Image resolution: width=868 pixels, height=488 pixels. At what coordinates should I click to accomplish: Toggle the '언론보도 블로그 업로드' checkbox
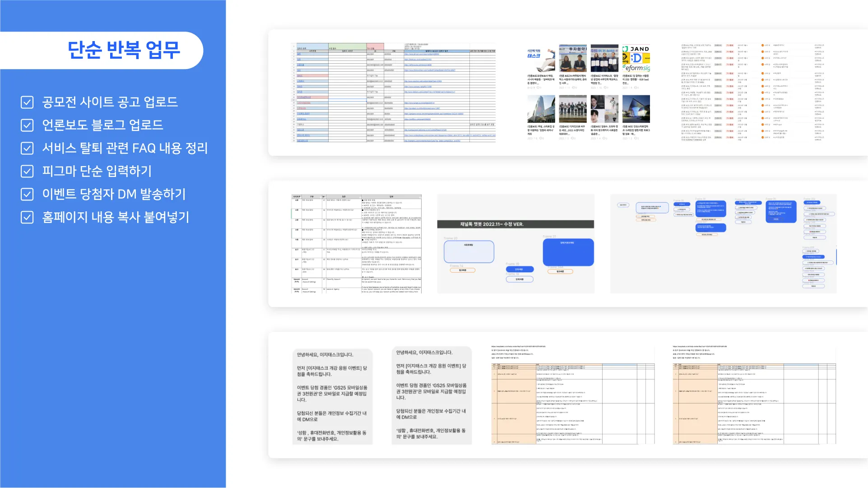(x=27, y=125)
